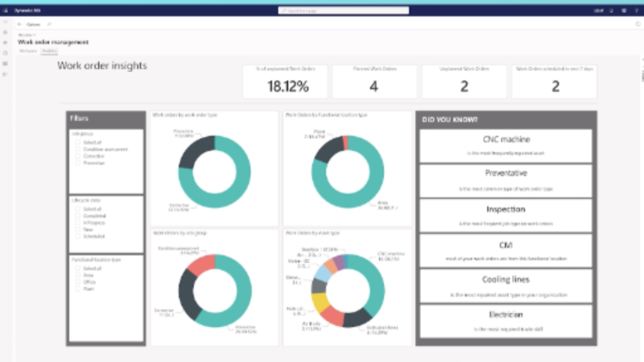The width and height of the screenshot is (644, 362).
Task: Click the Unplanned Work Orders tile
Action: coord(464,82)
